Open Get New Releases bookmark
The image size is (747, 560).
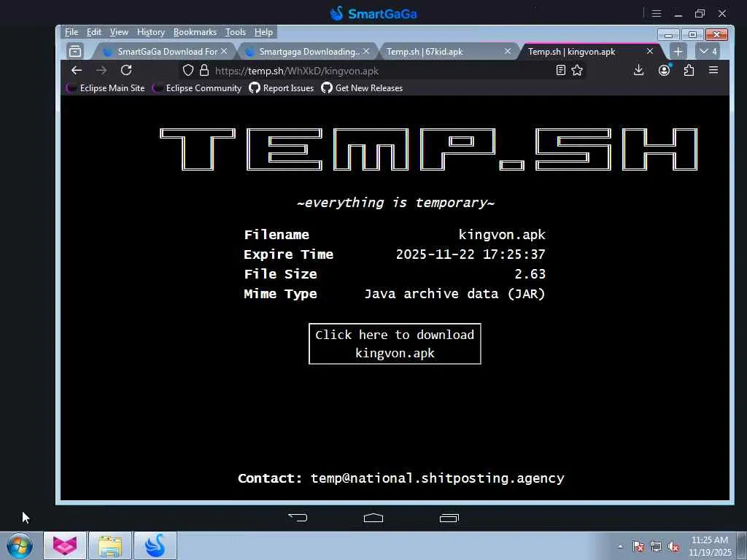(x=362, y=88)
